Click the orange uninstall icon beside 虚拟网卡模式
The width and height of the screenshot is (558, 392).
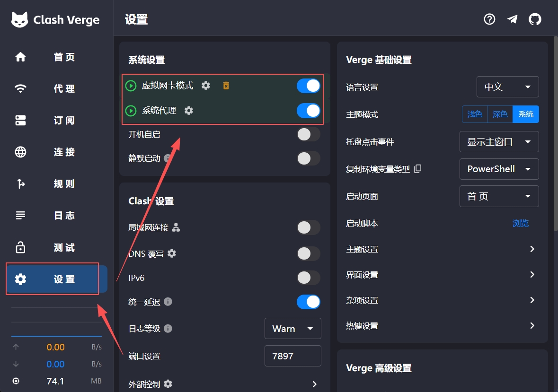(226, 86)
